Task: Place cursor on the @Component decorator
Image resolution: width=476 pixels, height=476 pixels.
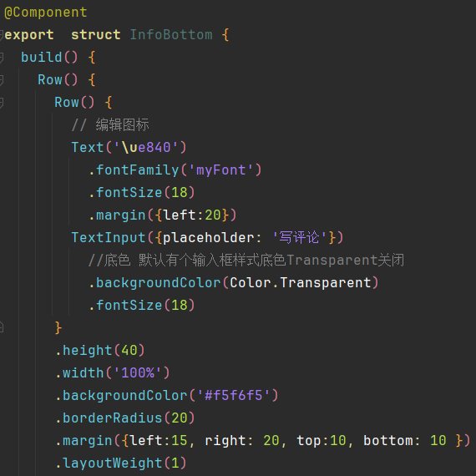Action: click(46, 13)
